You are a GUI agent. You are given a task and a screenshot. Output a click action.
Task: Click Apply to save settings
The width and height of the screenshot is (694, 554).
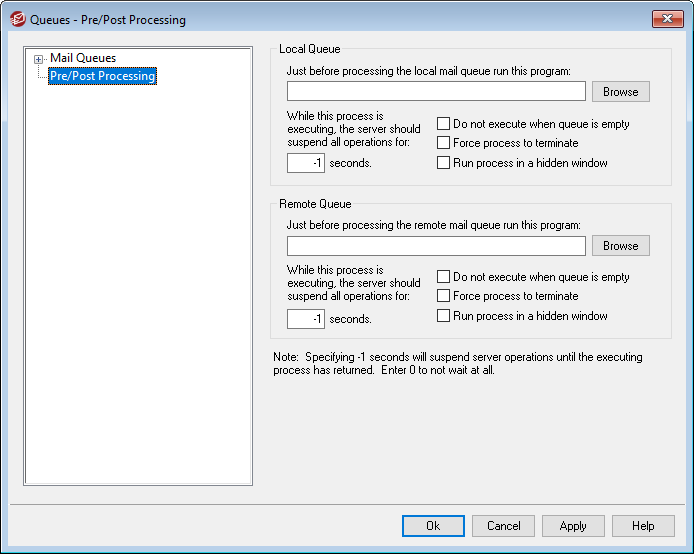[x=573, y=526]
